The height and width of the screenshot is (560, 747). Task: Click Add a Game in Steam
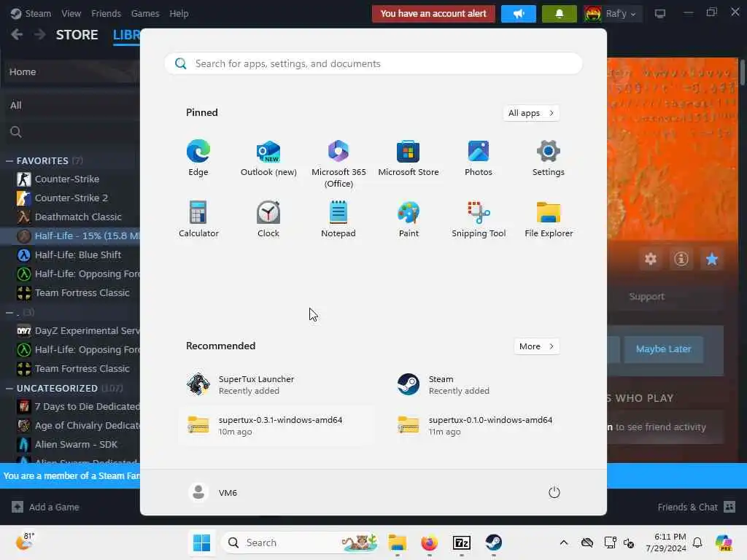(46, 507)
